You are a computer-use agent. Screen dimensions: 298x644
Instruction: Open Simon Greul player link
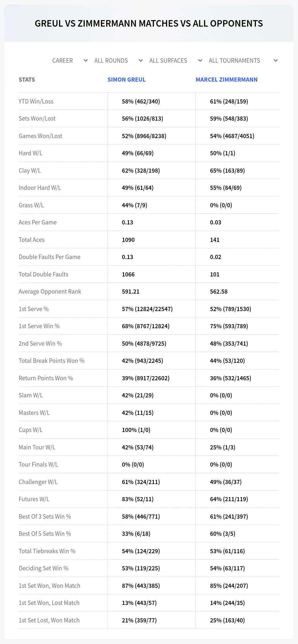[x=127, y=80]
